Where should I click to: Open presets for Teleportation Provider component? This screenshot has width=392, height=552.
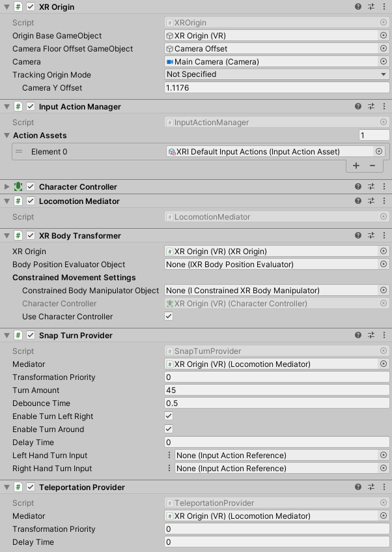pyautogui.click(x=371, y=487)
